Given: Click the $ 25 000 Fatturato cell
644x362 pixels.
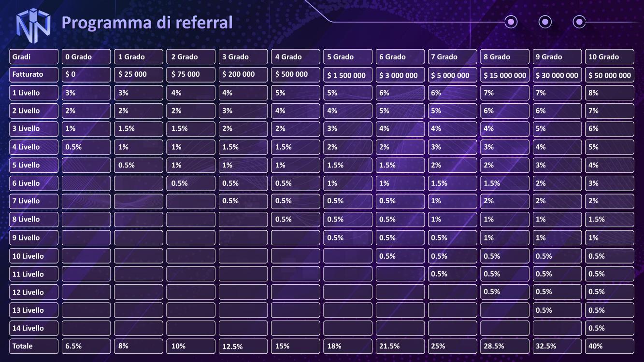Looking at the screenshot, I should (138, 75).
